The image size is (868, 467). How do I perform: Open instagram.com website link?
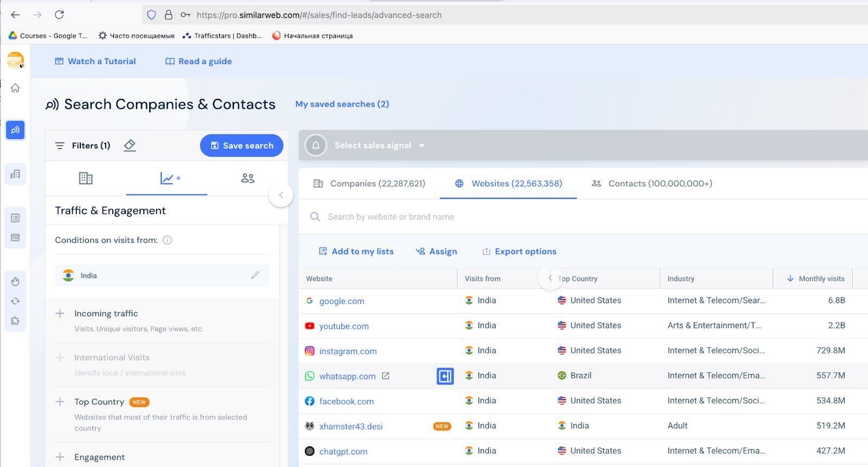tap(348, 351)
